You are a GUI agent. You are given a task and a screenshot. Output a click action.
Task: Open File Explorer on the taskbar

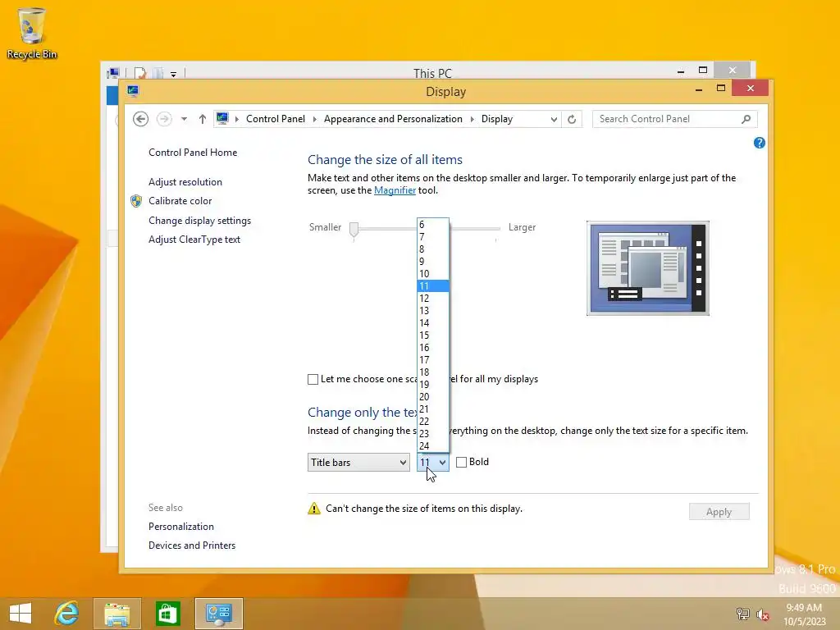pyautogui.click(x=116, y=614)
